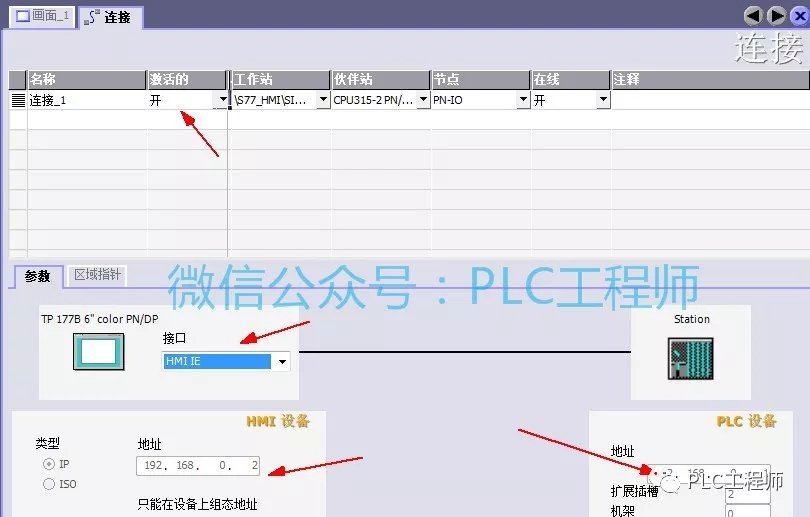Select the row handle icon for 连接_1
Viewport: 810px width, 517px height.
tap(17, 100)
